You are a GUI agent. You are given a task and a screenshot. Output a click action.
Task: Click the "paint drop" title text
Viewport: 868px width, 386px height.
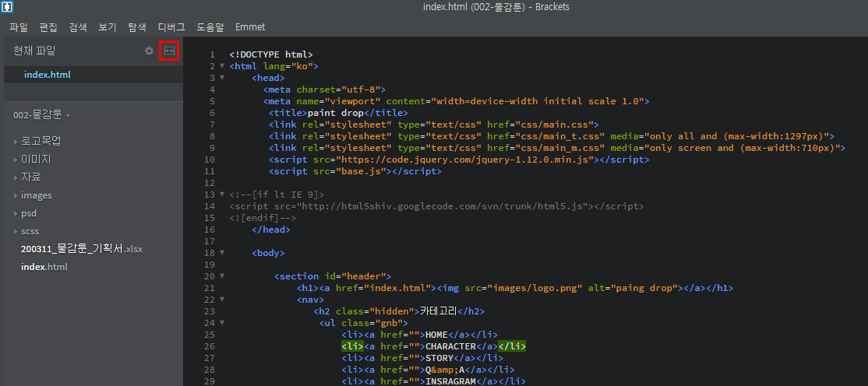click(x=336, y=113)
